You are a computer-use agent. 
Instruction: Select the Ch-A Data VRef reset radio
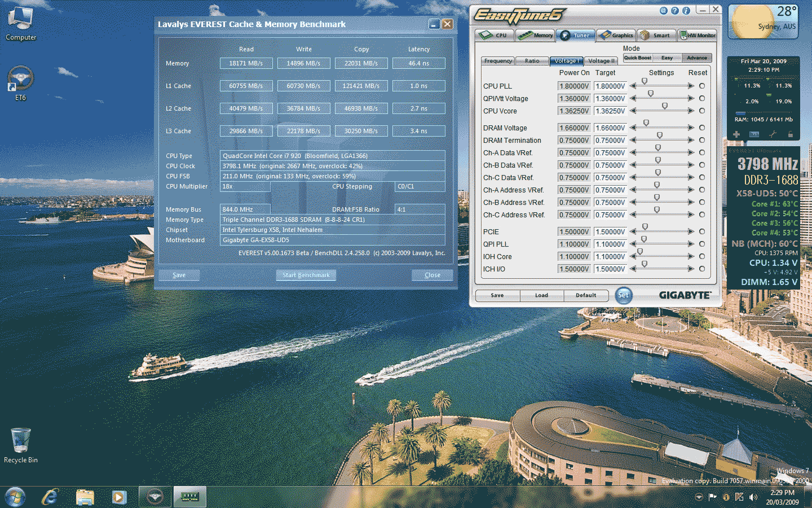click(x=702, y=152)
